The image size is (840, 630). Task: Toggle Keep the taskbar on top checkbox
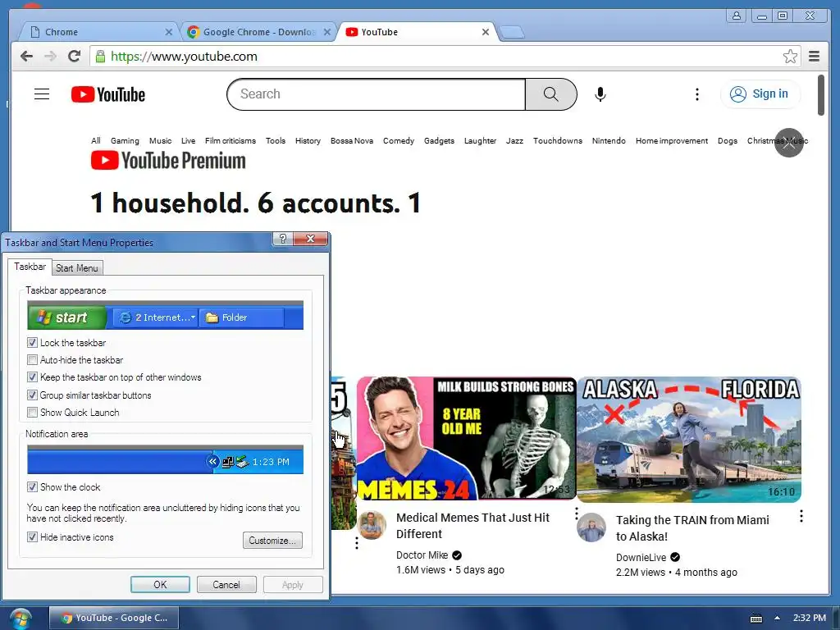(x=32, y=377)
